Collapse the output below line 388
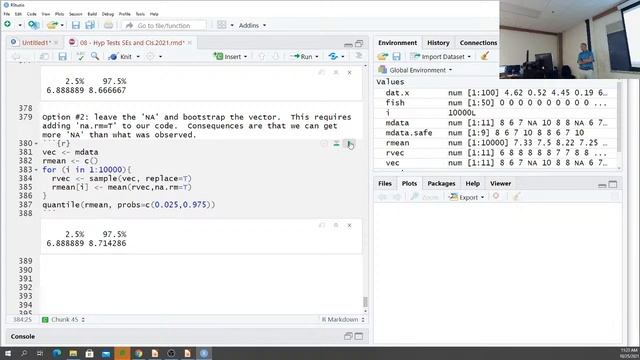The height and width of the screenshot is (360, 640). pos(336,225)
